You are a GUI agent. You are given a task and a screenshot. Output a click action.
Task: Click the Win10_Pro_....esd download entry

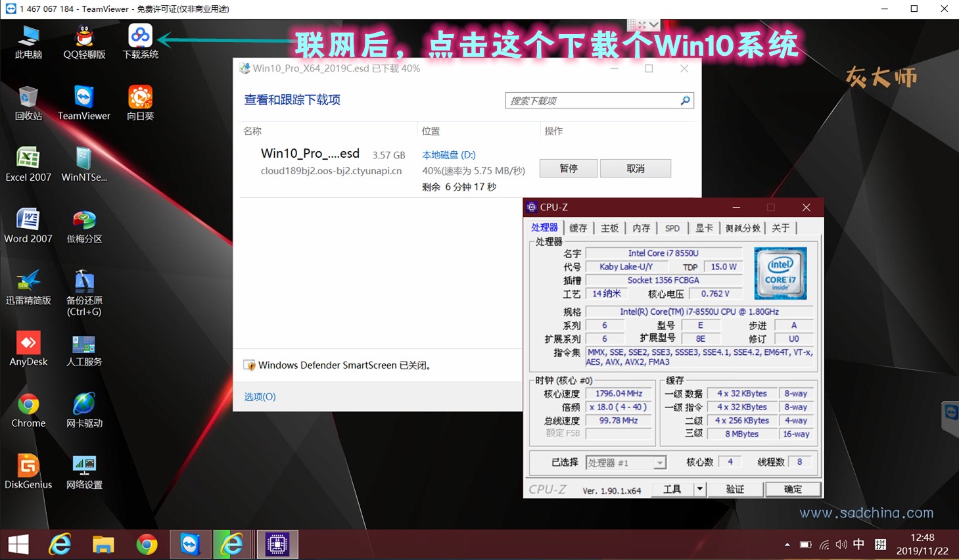click(x=310, y=154)
